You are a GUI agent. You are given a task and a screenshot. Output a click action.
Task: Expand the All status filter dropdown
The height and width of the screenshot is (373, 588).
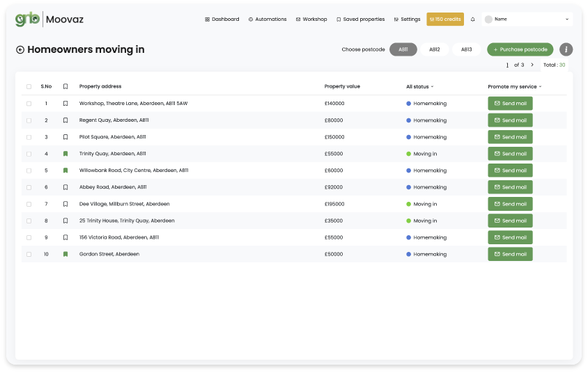point(419,87)
